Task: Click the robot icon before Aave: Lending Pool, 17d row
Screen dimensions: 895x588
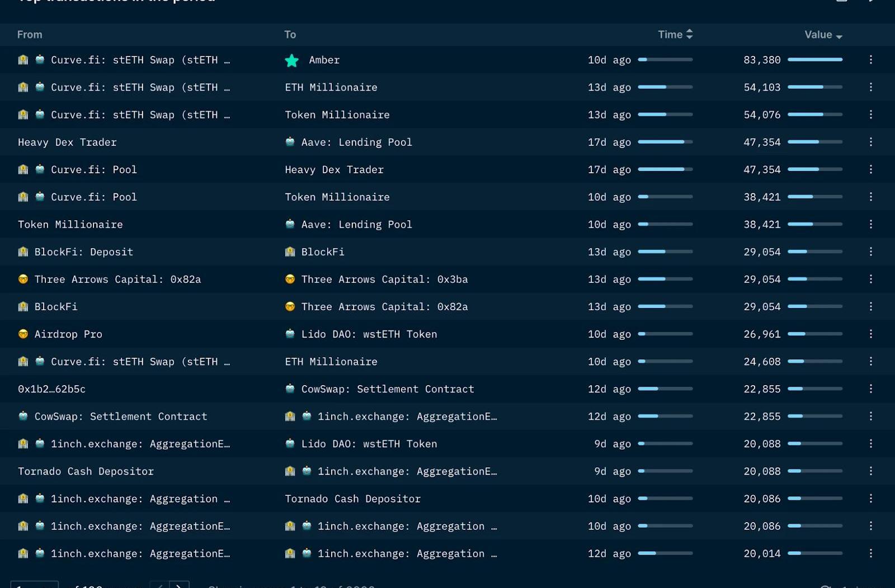Action: 290,142
